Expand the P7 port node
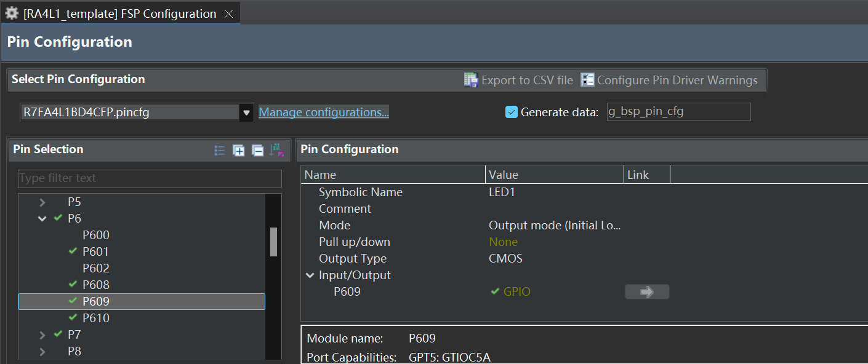This screenshot has width=868, height=364. (42, 335)
